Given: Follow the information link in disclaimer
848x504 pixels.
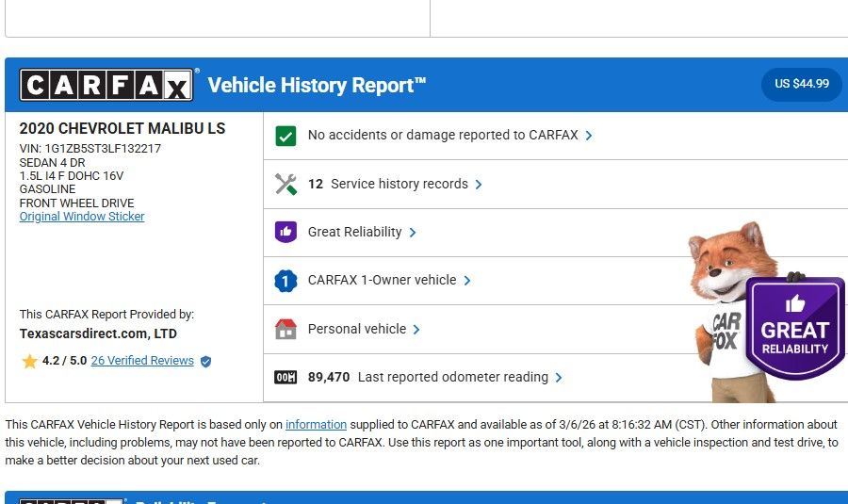Looking at the screenshot, I should pos(316,425).
